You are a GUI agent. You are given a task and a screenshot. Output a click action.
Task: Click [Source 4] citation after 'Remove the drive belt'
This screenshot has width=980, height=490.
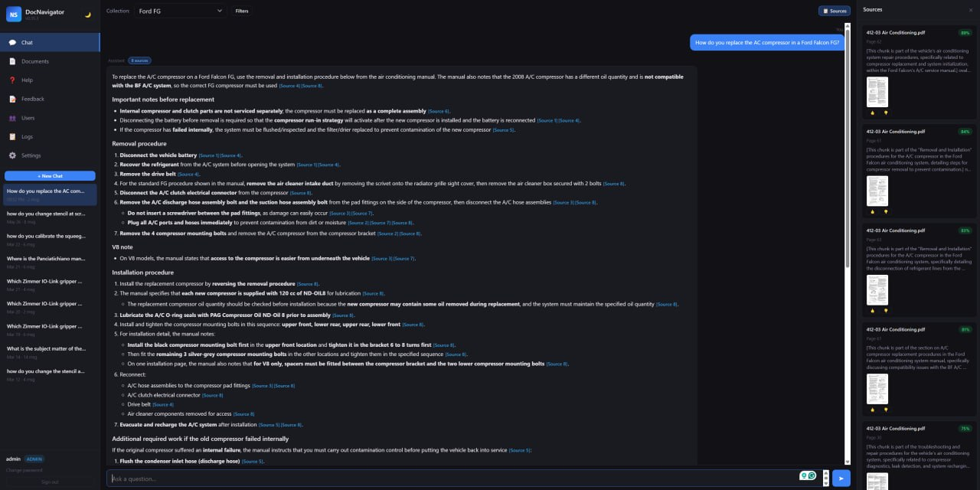pyautogui.click(x=188, y=175)
